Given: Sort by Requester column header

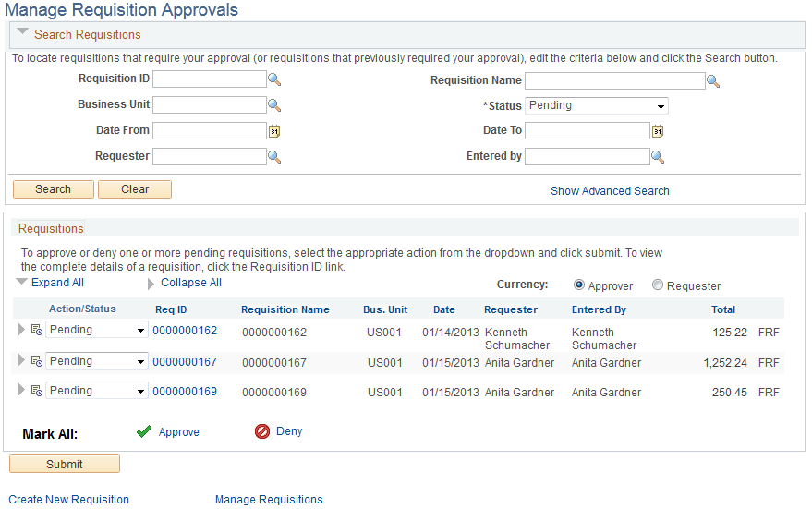Looking at the screenshot, I should pos(511,309).
